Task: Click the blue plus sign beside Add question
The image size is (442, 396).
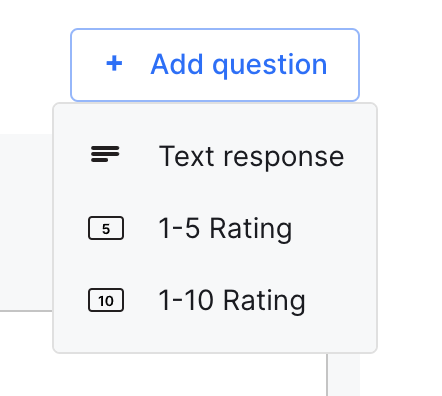Action: click(114, 64)
